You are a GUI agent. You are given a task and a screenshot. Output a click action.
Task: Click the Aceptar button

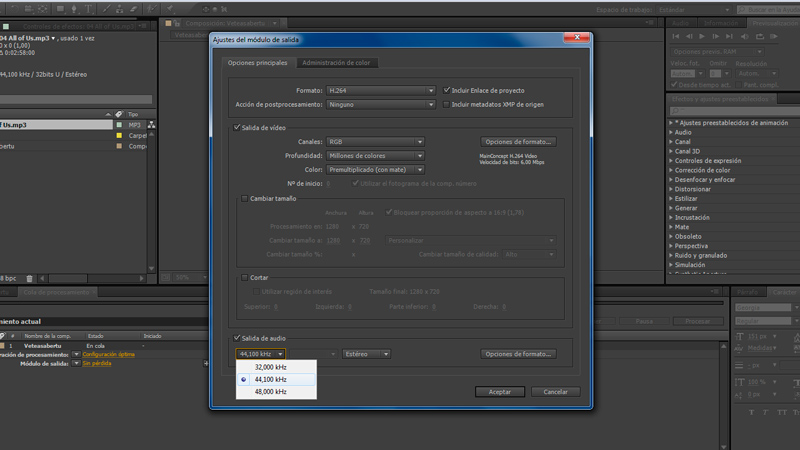(499, 392)
